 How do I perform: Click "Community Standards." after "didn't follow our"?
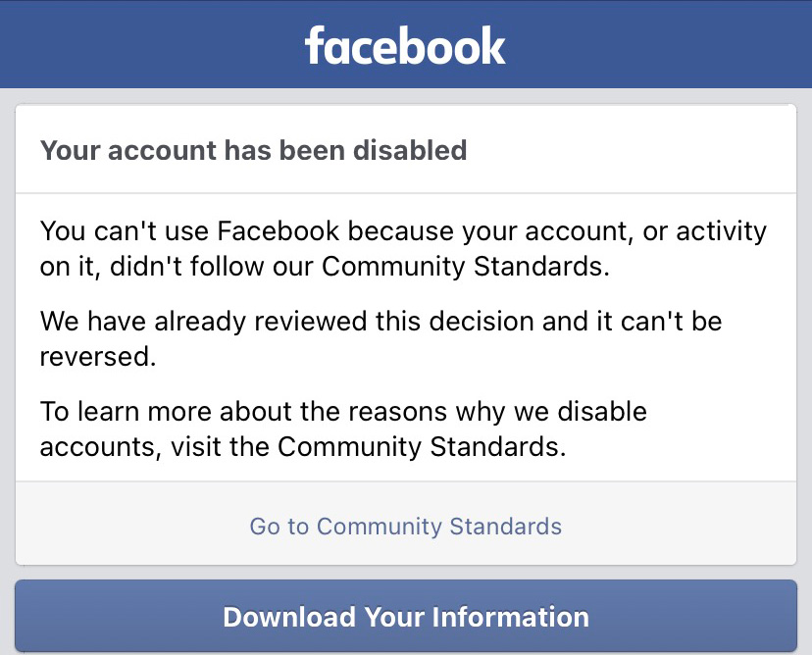click(466, 267)
